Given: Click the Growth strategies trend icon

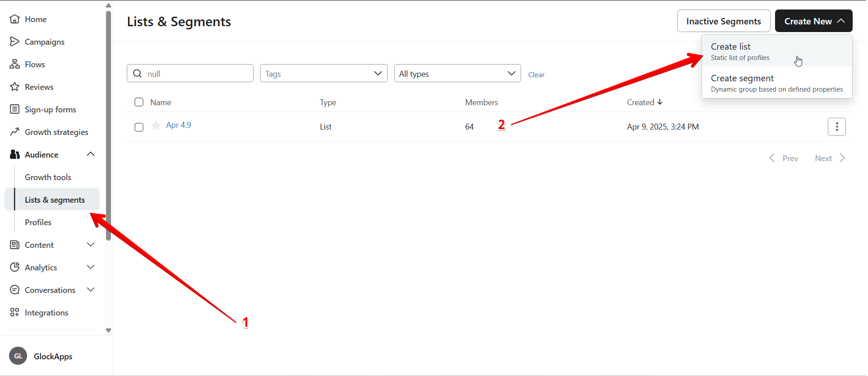Looking at the screenshot, I should click(15, 132).
